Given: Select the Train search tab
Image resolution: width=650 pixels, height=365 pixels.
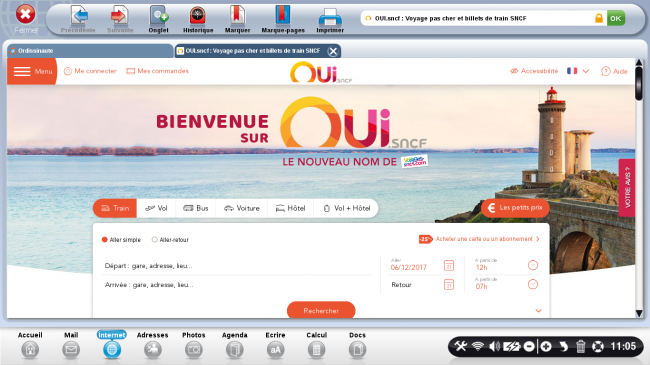Looking at the screenshot, I should [115, 208].
